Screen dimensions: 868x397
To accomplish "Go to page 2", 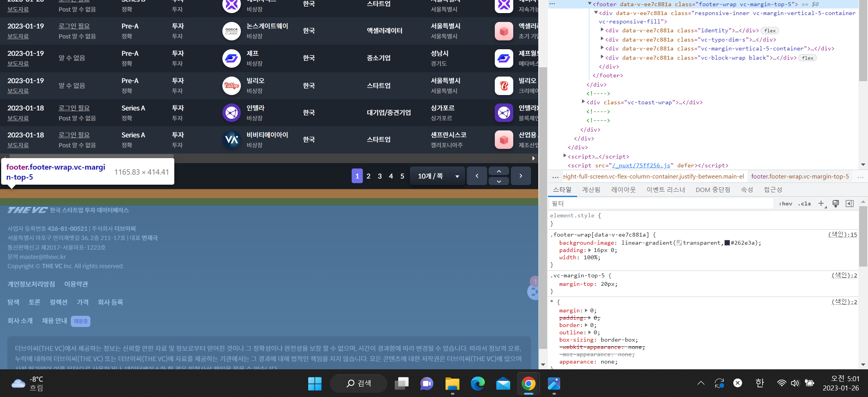I will click(x=368, y=176).
